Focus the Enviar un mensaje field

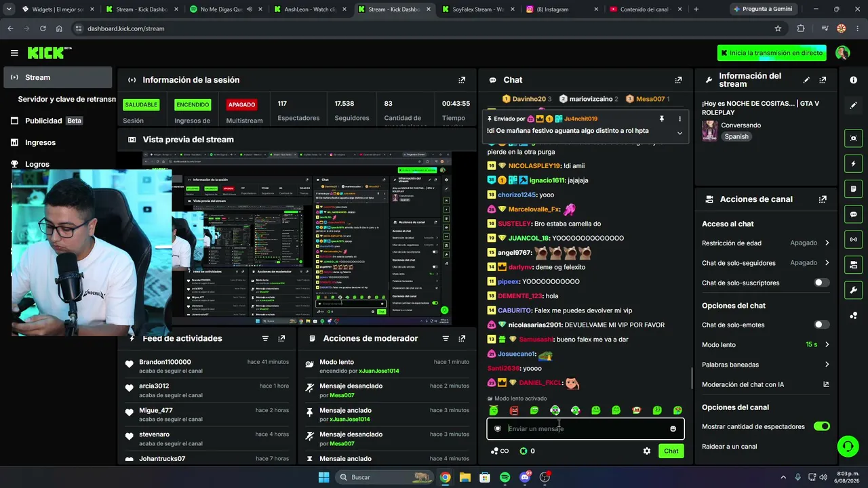585,428
